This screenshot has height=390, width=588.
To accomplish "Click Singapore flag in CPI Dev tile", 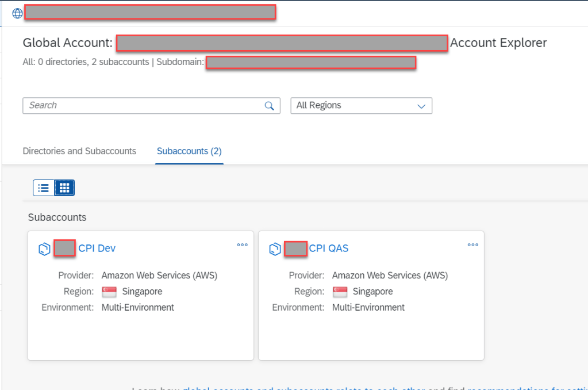I will [x=109, y=292].
